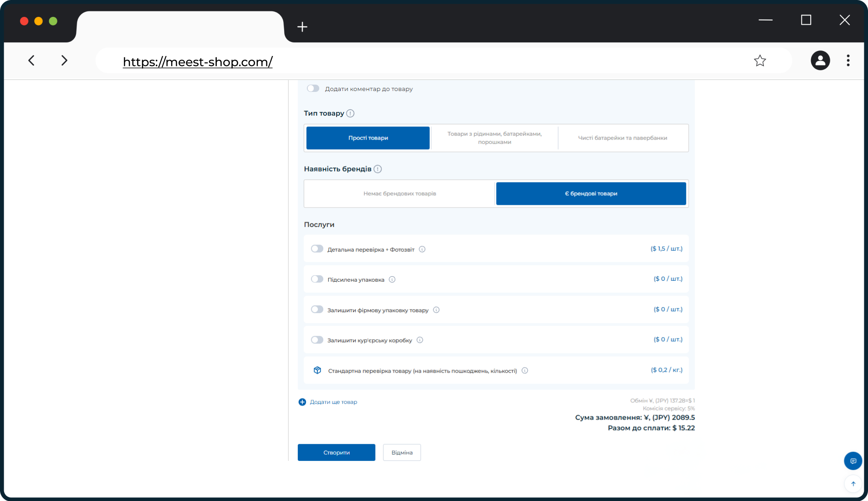Enable Детальна перевірка + Фотозвіт toggle

tap(317, 249)
